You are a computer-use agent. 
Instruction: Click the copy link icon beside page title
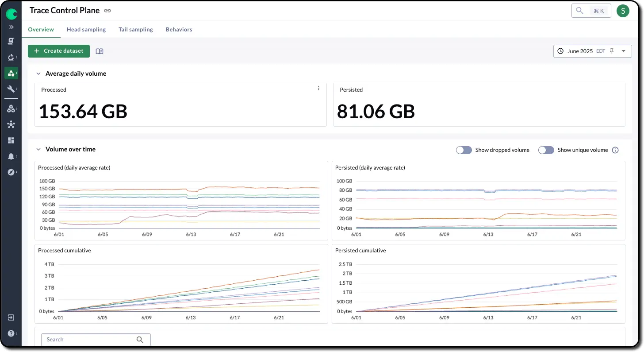[107, 11]
